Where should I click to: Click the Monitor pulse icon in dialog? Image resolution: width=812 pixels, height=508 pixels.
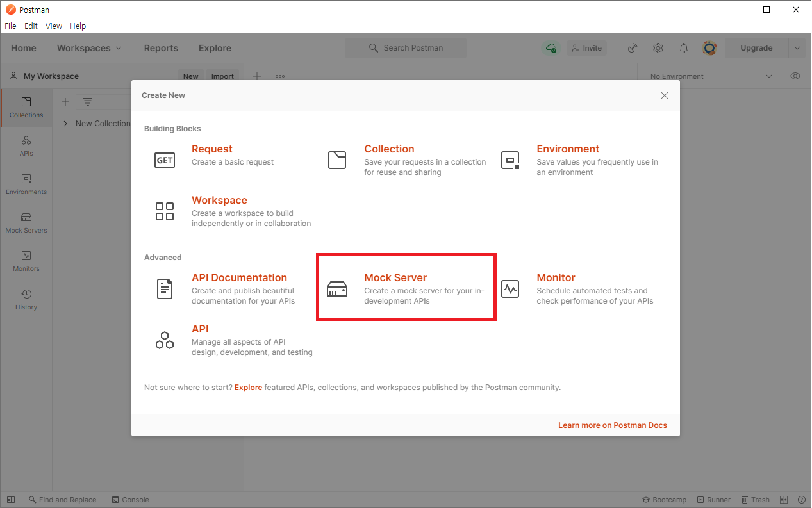510,290
